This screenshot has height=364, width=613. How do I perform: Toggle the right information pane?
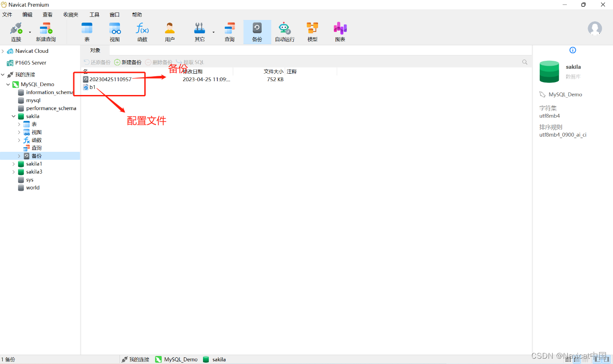coord(605,359)
